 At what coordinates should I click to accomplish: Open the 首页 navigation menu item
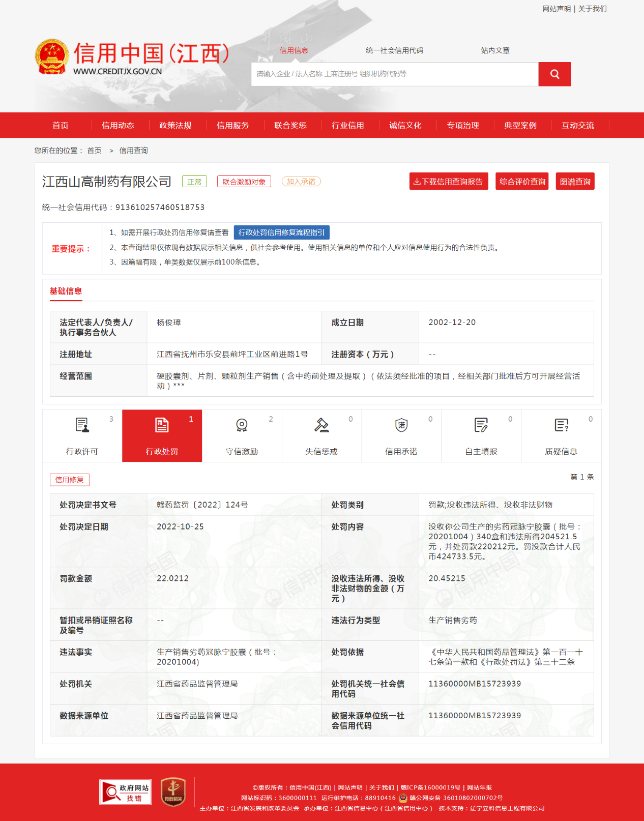pos(61,125)
